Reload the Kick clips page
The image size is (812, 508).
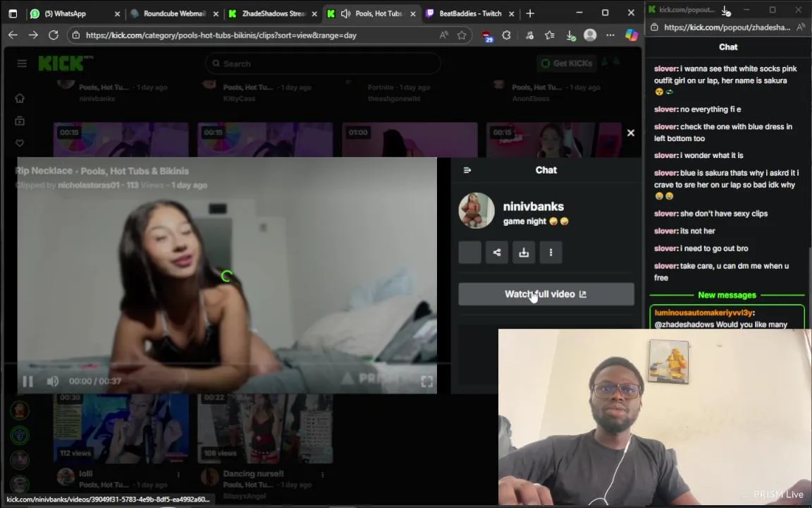54,35
